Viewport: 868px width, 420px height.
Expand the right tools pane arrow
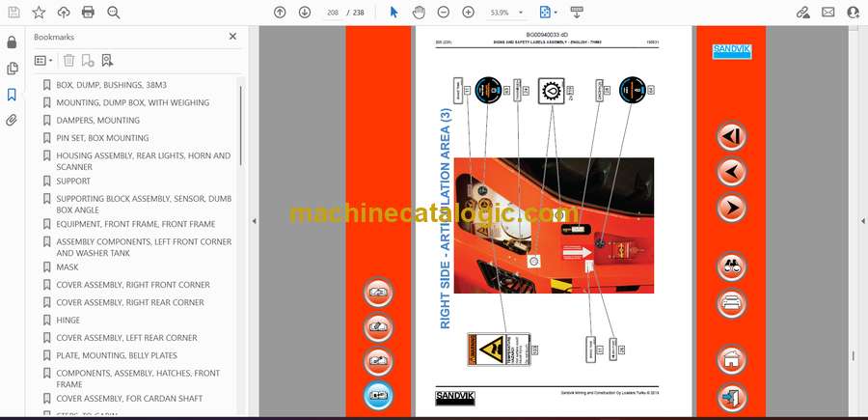862,221
